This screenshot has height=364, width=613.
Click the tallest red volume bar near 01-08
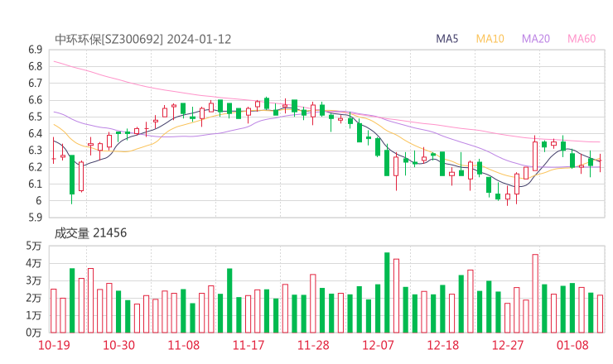click(535, 294)
